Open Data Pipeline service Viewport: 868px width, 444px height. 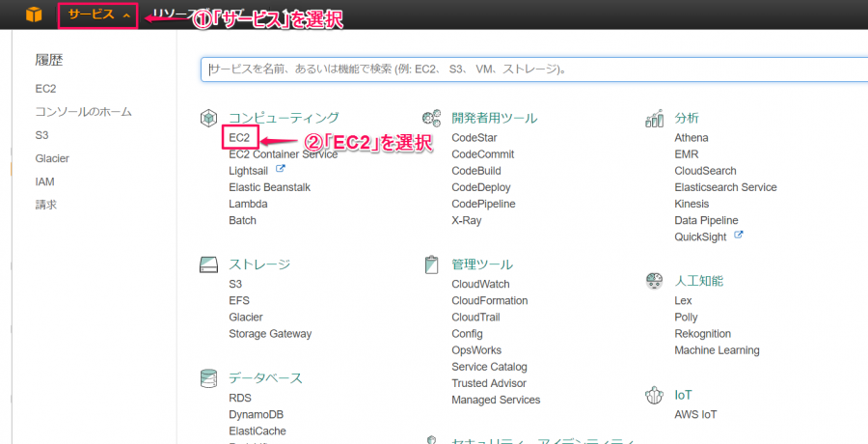click(x=706, y=221)
